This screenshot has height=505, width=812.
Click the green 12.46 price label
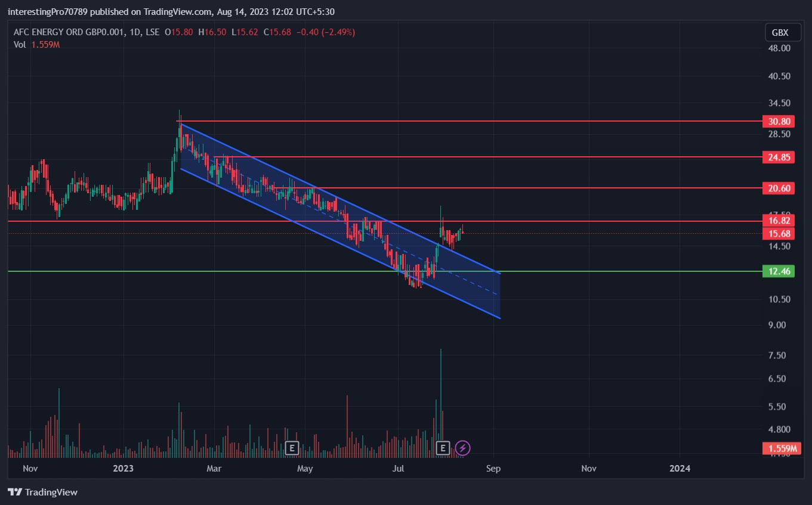(779, 272)
